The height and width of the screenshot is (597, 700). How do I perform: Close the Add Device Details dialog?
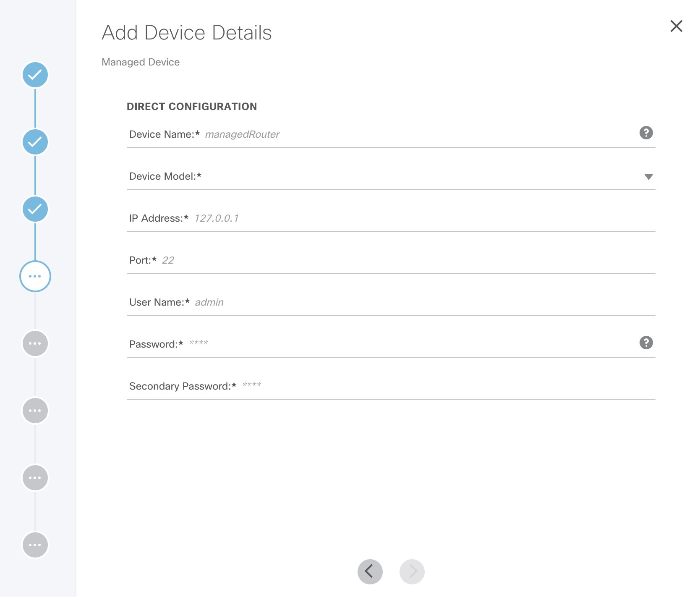[x=676, y=26]
